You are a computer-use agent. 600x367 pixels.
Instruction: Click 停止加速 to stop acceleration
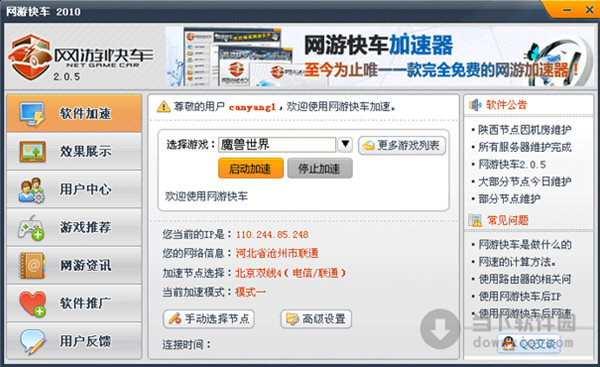320,168
